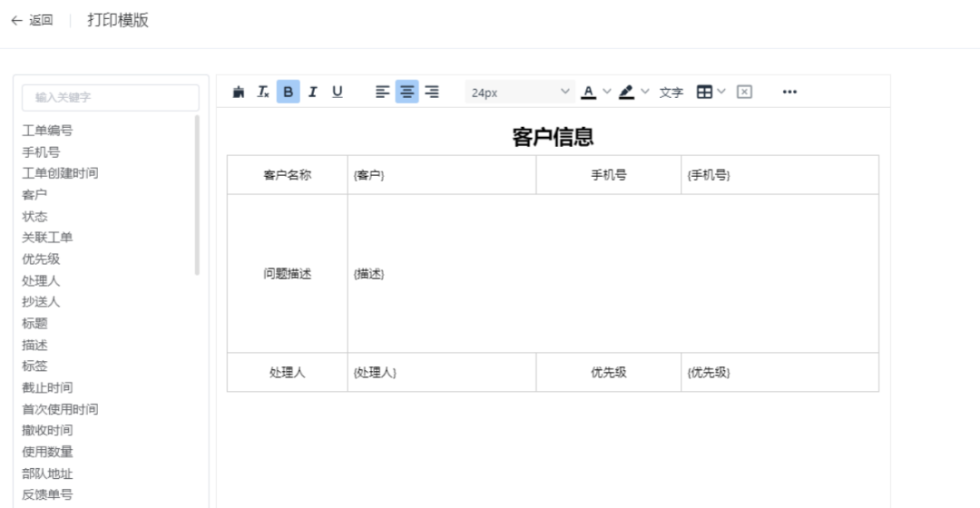Screen dimensions: 980x508
Task: Click the format painter icon
Action: pos(238,92)
